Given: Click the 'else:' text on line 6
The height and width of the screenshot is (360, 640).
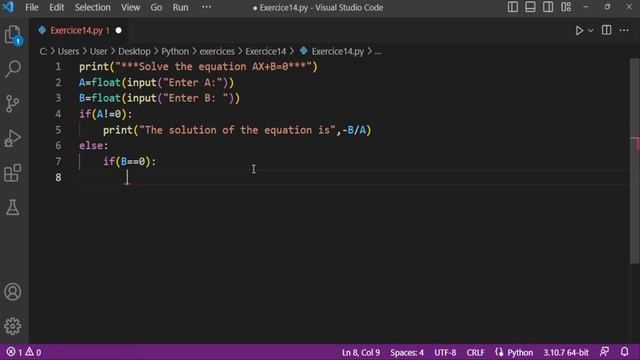Looking at the screenshot, I should pos(93,146).
